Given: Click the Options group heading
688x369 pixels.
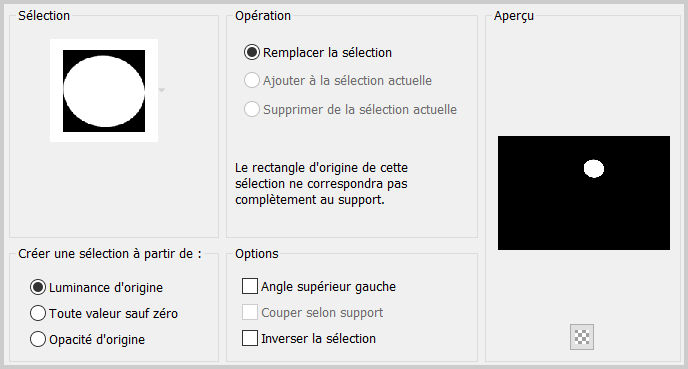Looking at the screenshot, I should (x=257, y=254).
